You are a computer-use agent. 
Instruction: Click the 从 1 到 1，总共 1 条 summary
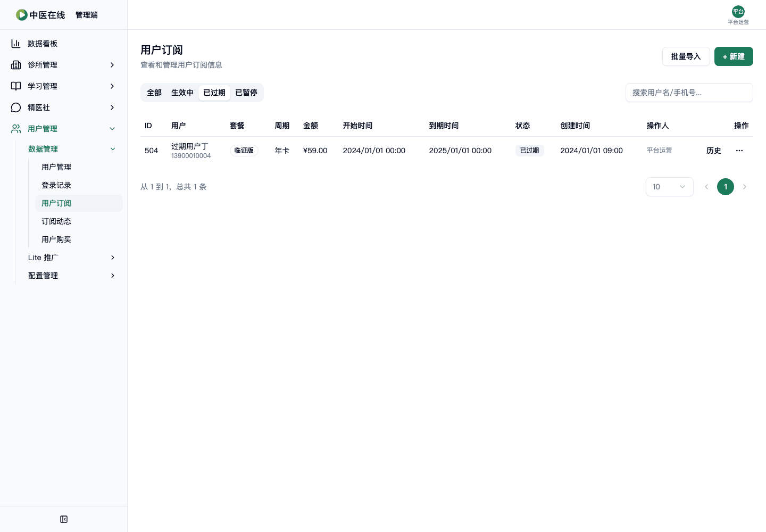[x=173, y=187]
